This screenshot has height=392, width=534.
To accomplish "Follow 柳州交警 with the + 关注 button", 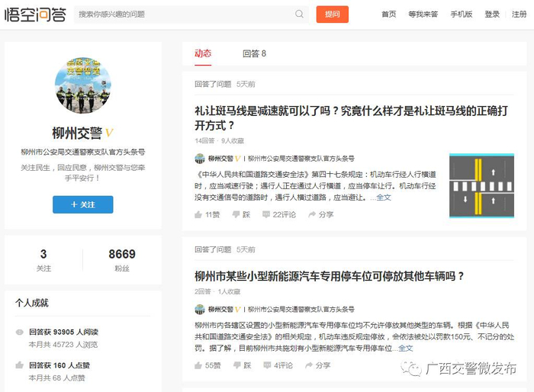I will 82,204.
